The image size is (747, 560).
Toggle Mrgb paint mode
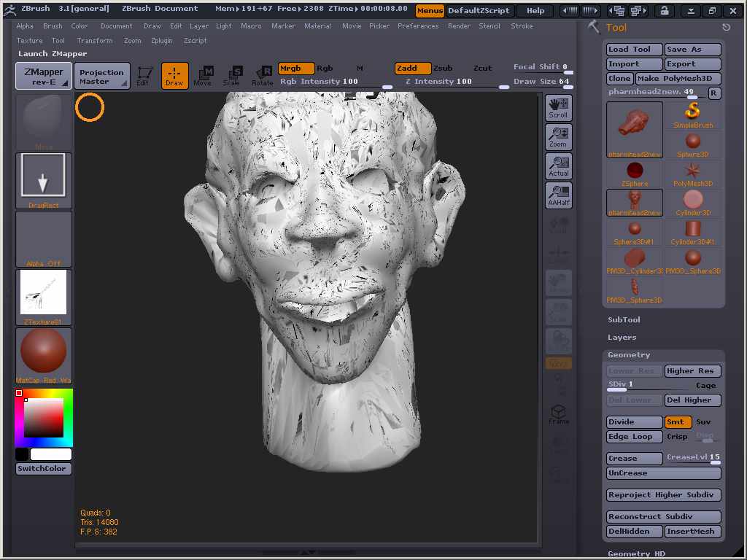tap(295, 67)
